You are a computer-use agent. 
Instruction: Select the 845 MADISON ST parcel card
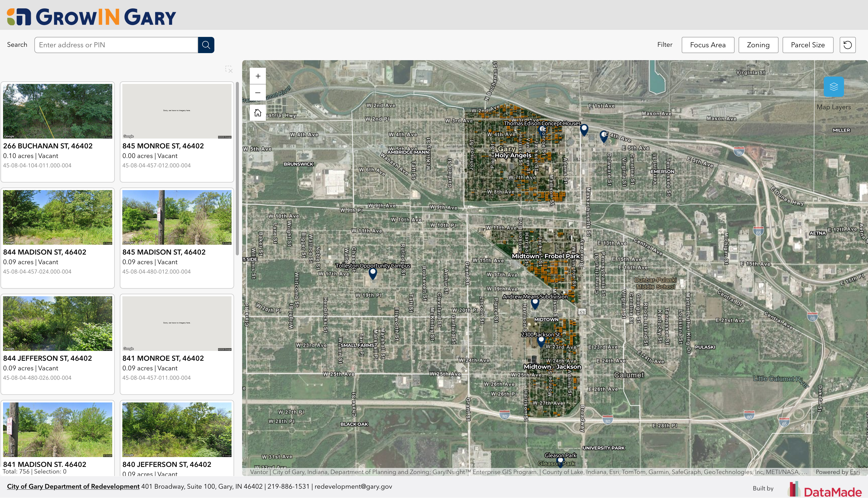point(177,238)
